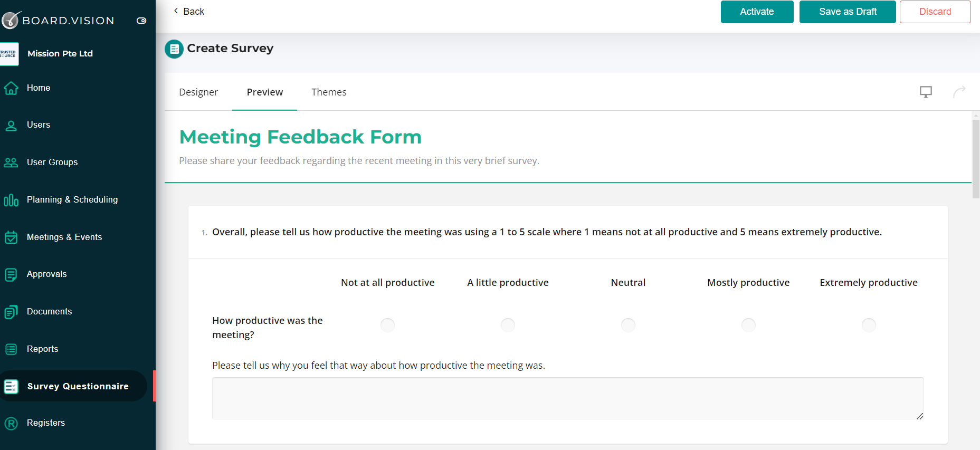This screenshot has height=450, width=980.
Task: Click 'Please tell us why you feel' prompt
Action: [378, 366]
